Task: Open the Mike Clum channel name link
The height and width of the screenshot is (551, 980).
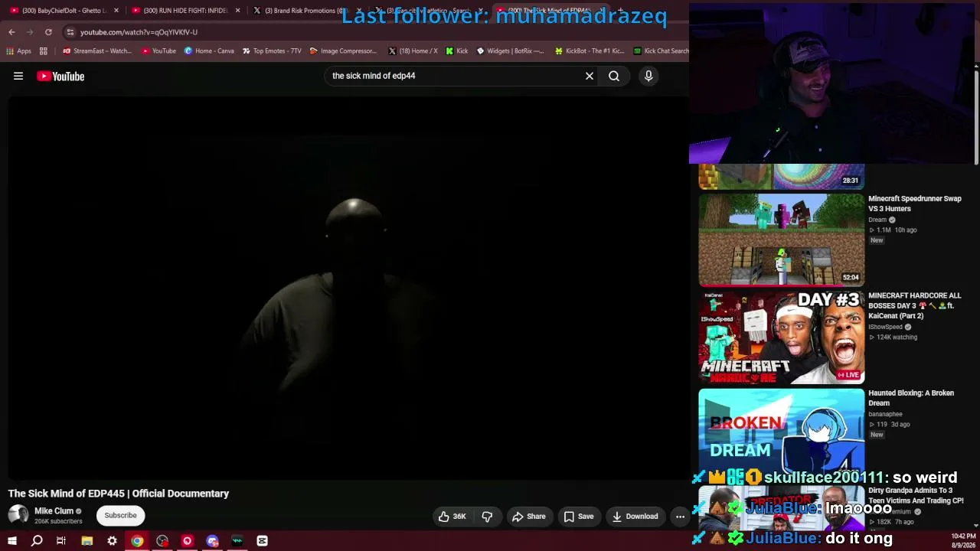Action: (54, 511)
